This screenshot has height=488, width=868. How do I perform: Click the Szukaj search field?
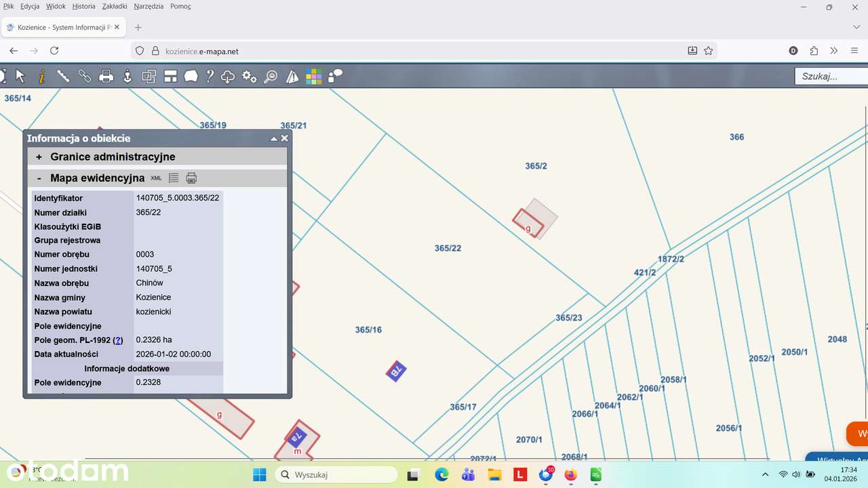point(831,76)
